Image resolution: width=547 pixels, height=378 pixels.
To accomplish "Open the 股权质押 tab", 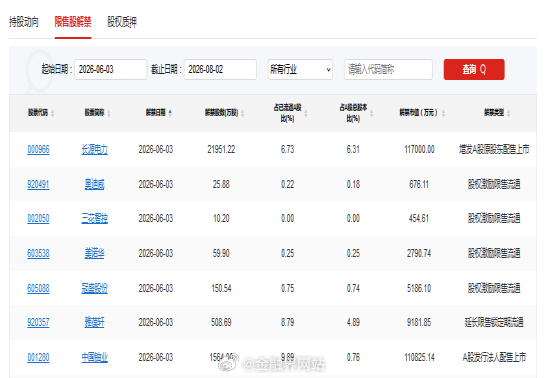I will click(122, 22).
